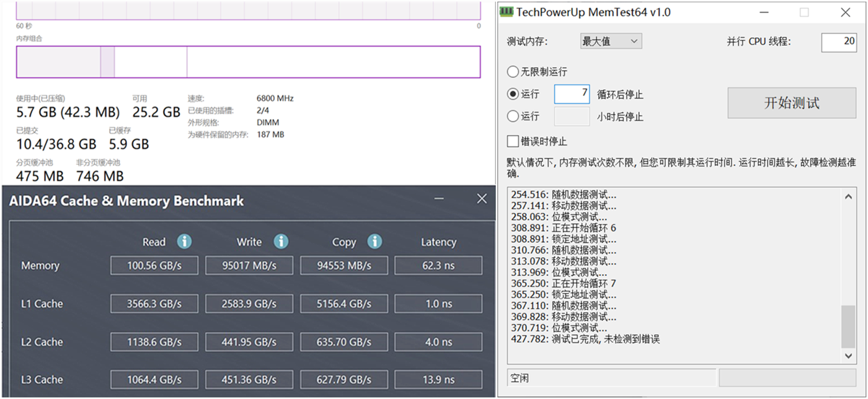868x399 pixels.
Task: Click the memory speed value 6800 MHz
Action: 275,98
